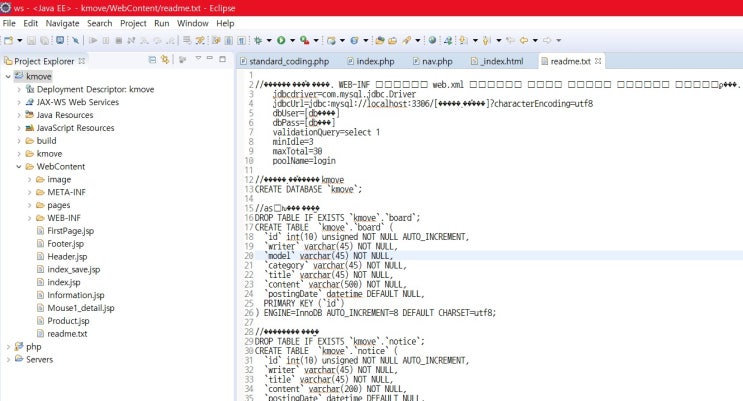Expand the php project node
The width and height of the screenshot is (743, 401).
pos(8,346)
